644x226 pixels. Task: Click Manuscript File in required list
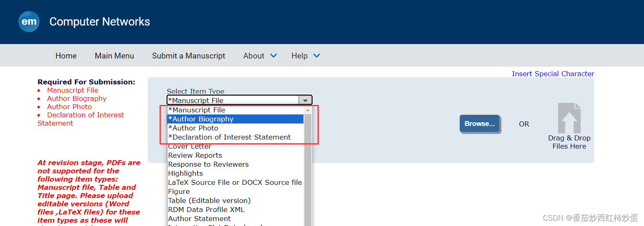(x=72, y=90)
